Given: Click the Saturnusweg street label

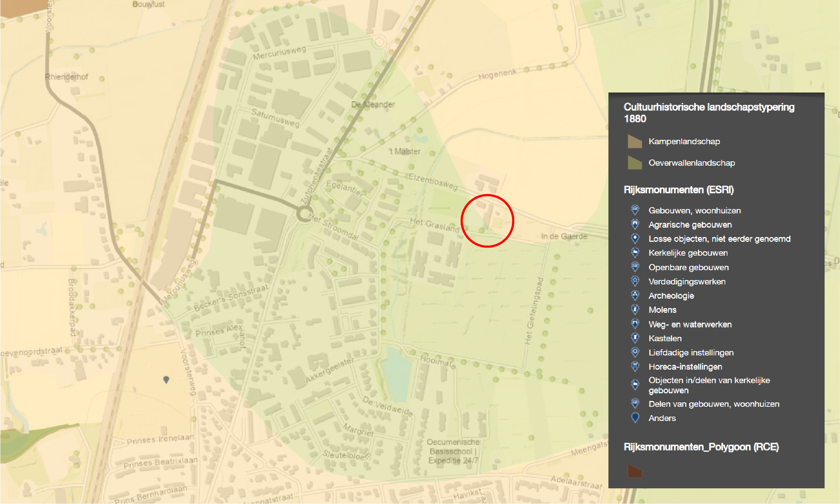Looking at the screenshot, I should coord(276,118).
